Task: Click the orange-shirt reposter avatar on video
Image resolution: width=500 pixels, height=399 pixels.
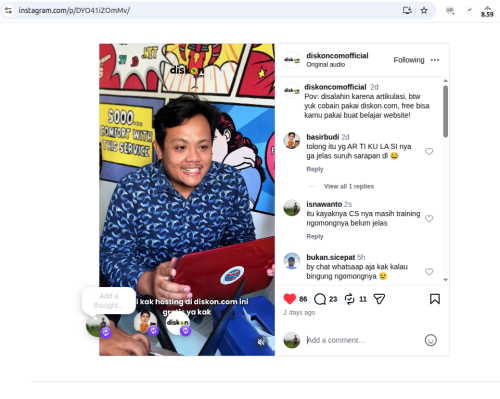Action: (x=146, y=323)
